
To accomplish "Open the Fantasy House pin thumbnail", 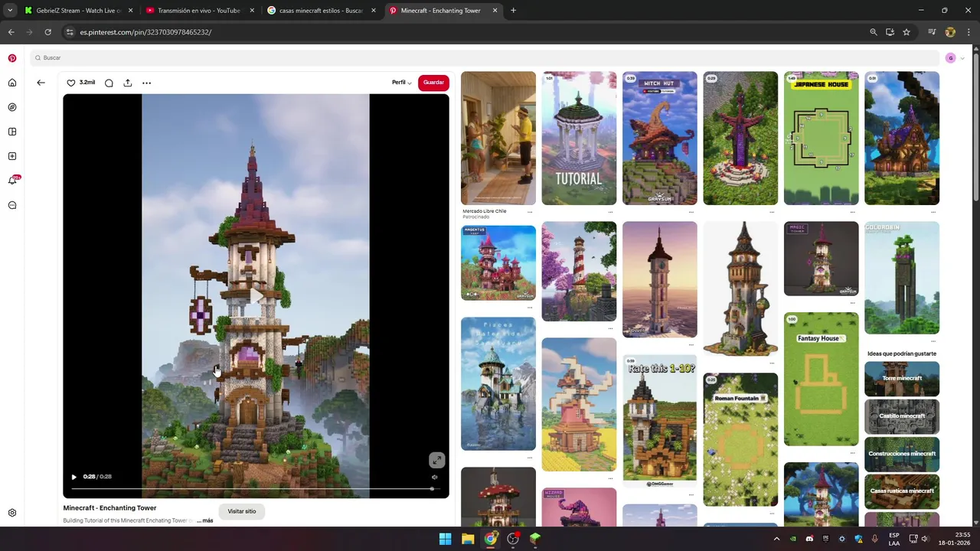I will coord(821,379).
